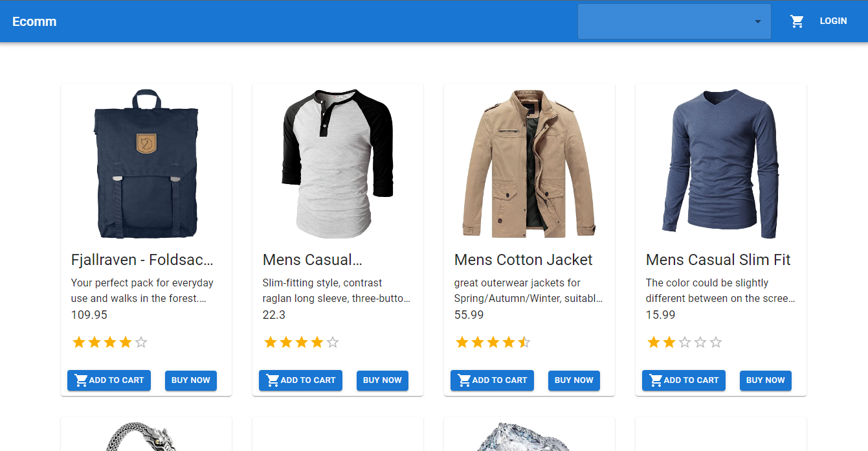Buy Mens Casual Slim Fit now
Image resolution: width=868 pixels, height=451 pixels.
click(x=766, y=380)
